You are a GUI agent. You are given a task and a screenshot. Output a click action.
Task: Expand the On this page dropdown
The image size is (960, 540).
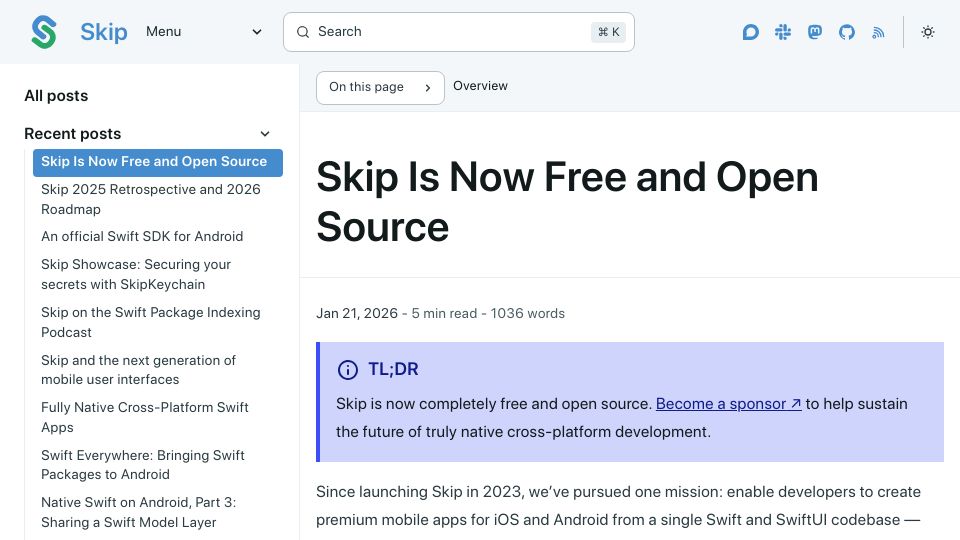(380, 88)
